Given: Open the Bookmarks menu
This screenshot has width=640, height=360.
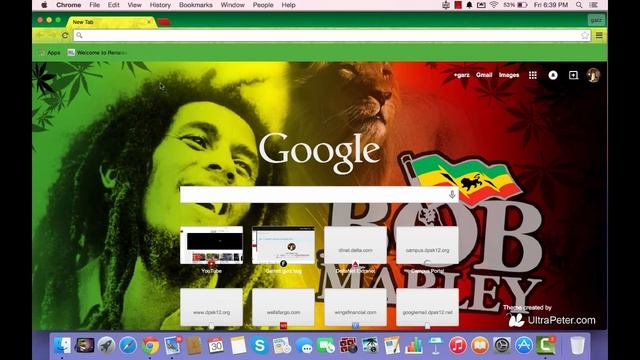Looking at the screenshot, I should pos(196,5).
